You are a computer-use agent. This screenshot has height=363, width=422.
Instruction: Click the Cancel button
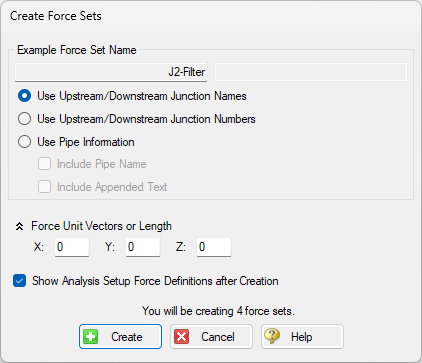[211, 337]
